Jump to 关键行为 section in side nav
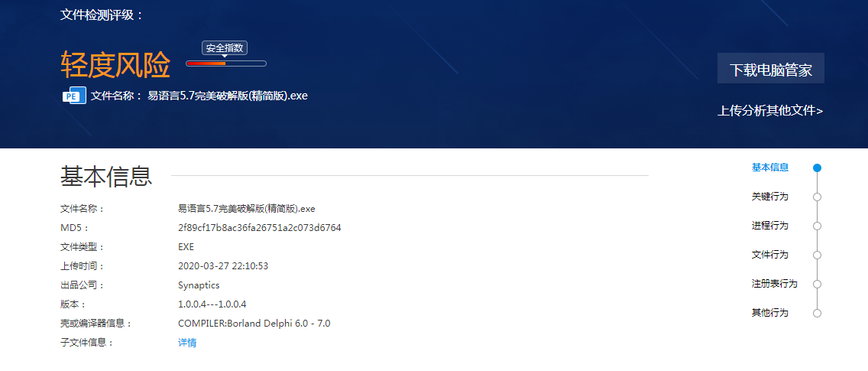The width and height of the screenshot is (868, 371). click(769, 197)
